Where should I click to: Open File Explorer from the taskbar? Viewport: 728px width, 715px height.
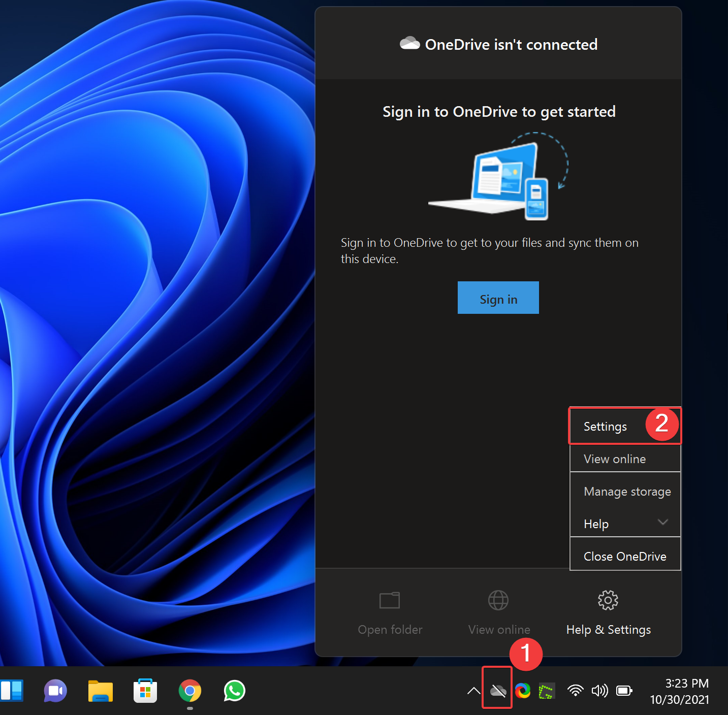pyautogui.click(x=100, y=691)
